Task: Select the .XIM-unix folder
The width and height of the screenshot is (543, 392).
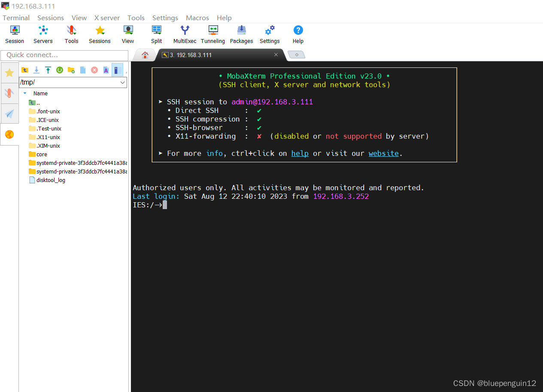Action: coord(45,146)
